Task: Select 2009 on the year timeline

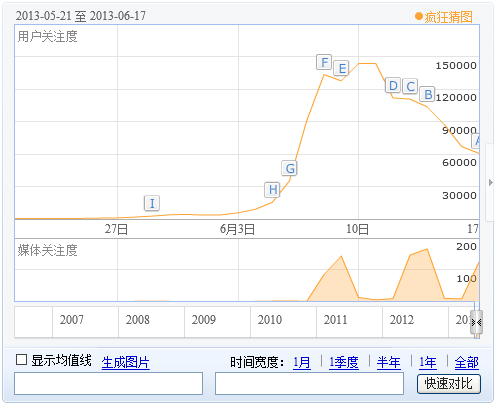Action: pyautogui.click(x=204, y=320)
